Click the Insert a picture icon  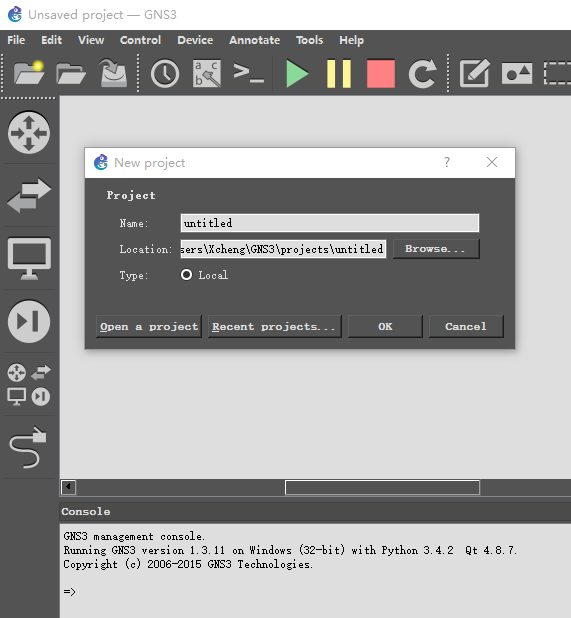(x=517, y=74)
